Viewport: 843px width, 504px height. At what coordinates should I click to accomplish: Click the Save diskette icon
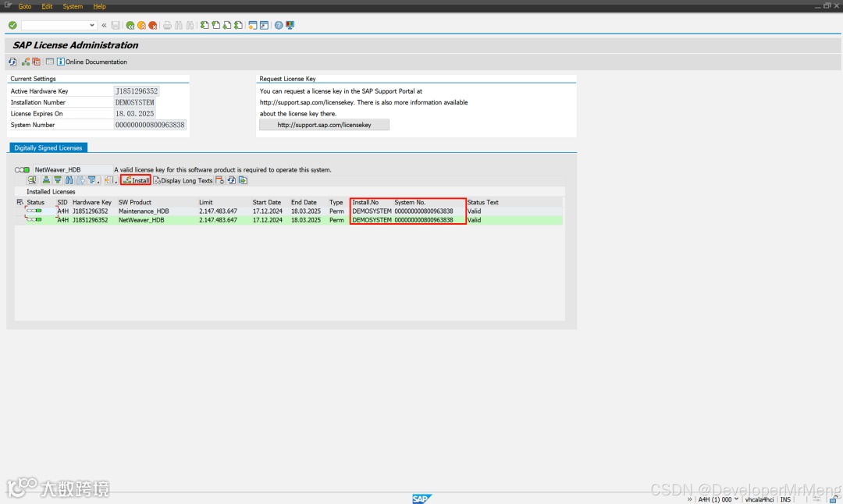click(x=116, y=25)
